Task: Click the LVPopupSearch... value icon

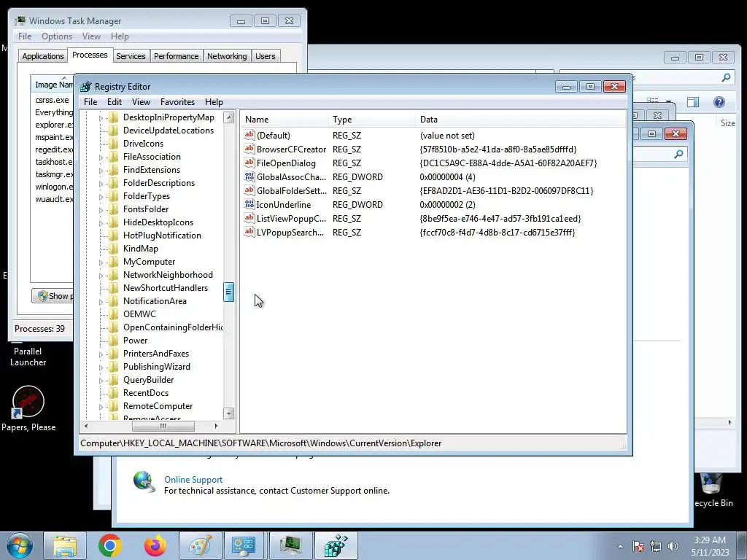Action: [x=249, y=231]
